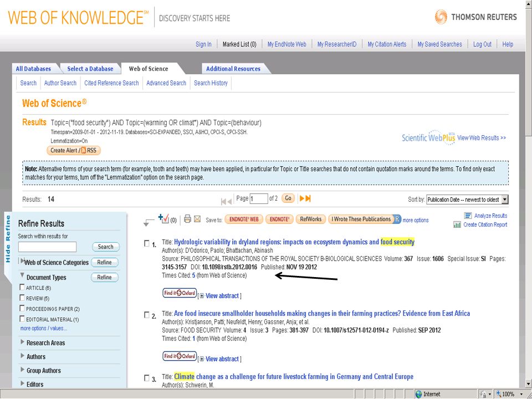This screenshot has width=532, height=399.
Task: Open Hydrologic variability article title
Action: [294, 242]
